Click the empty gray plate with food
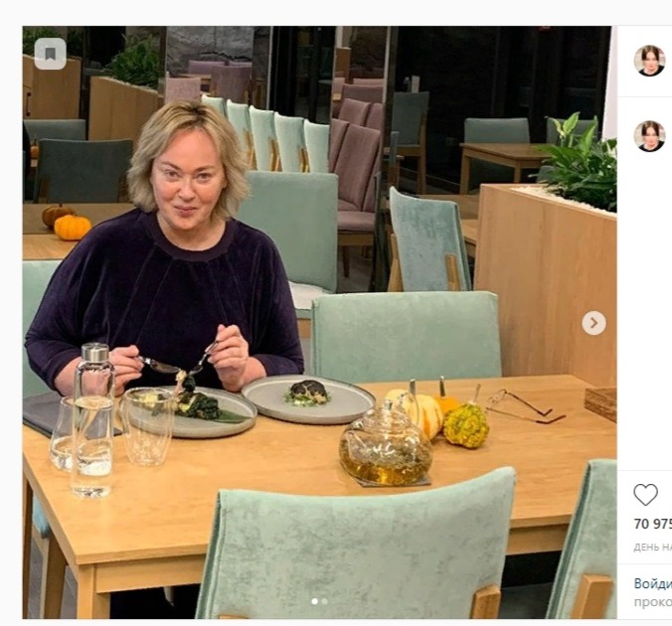 click(309, 399)
